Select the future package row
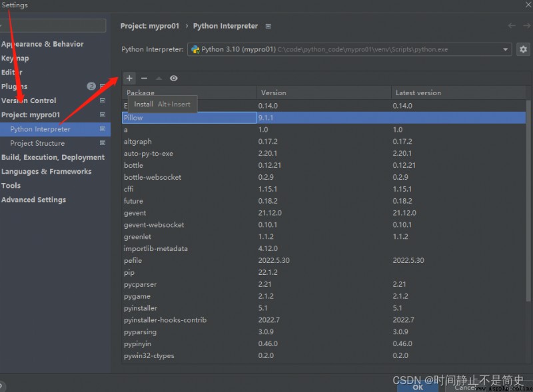Screen dimensions: 533x392 [324, 201]
